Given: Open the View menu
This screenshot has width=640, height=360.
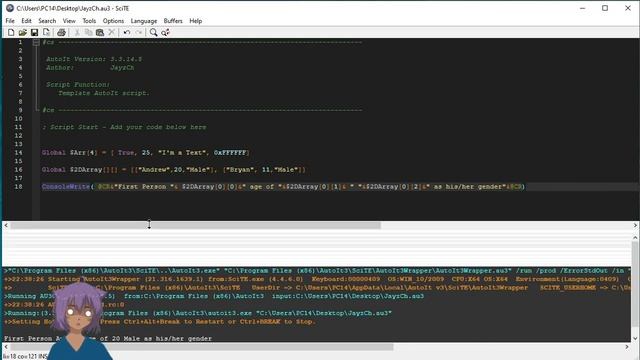Looking at the screenshot, I should pos(69,21).
